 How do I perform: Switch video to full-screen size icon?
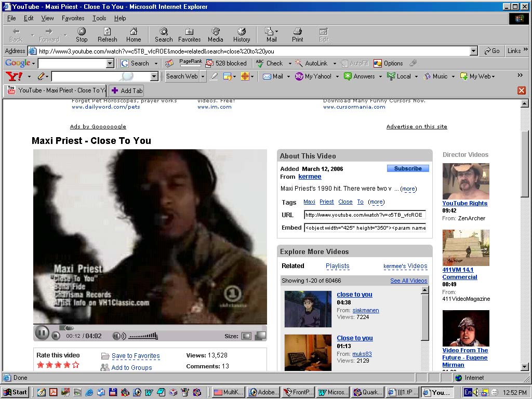(x=260, y=336)
